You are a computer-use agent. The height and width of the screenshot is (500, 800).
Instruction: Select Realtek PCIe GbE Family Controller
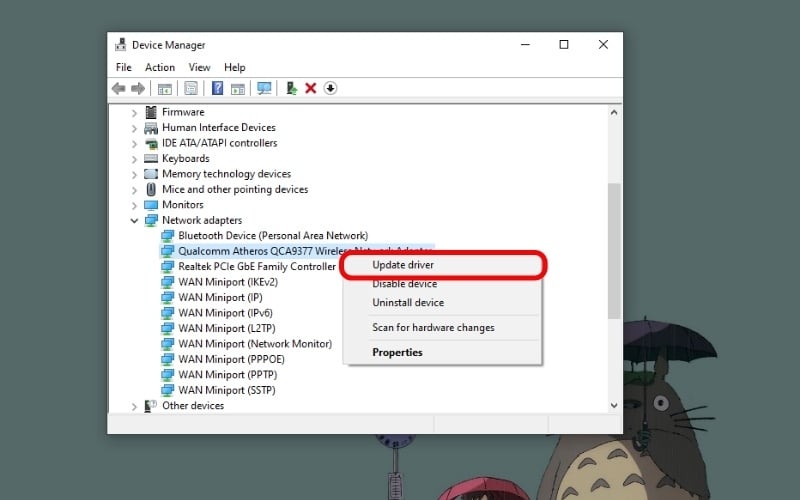pyautogui.click(x=256, y=267)
